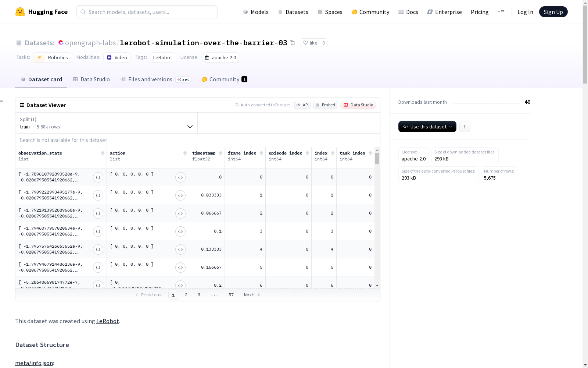Open the meta/info.json link
Image resolution: width=588 pixels, height=368 pixels.
click(x=34, y=363)
